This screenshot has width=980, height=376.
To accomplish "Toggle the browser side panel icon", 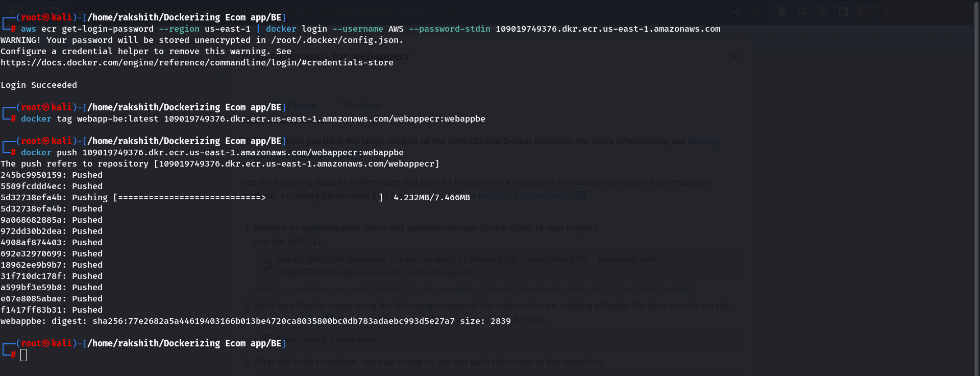I will (x=843, y=12).
